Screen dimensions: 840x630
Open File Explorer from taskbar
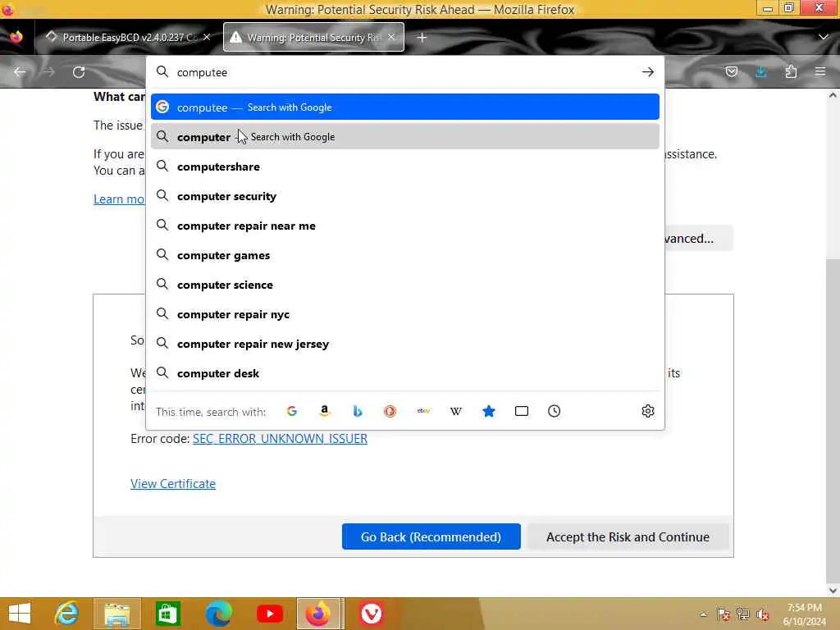pos(117,614)
